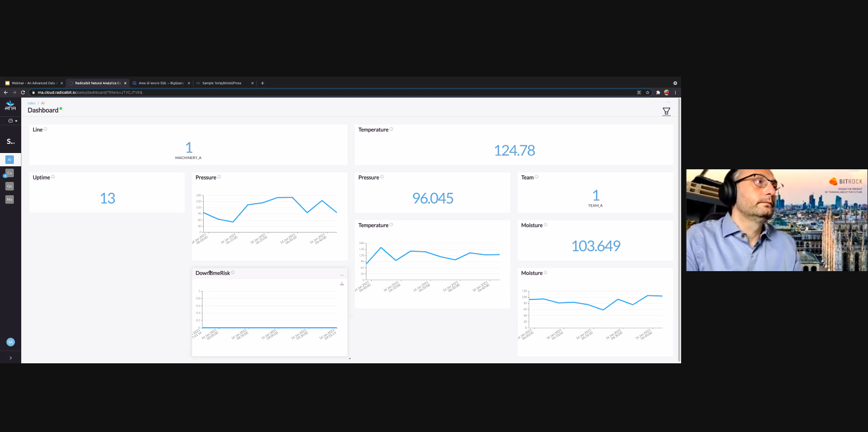Click info icon next to Line
Image resolution: width=868 pixels, height=432 pixels.
45,129
